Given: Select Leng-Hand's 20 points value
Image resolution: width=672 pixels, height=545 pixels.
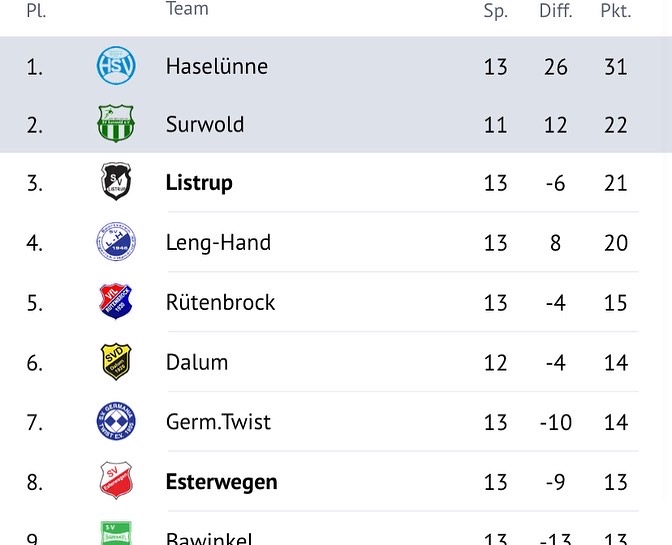Looking at the screenshot, I should point(616,243).
